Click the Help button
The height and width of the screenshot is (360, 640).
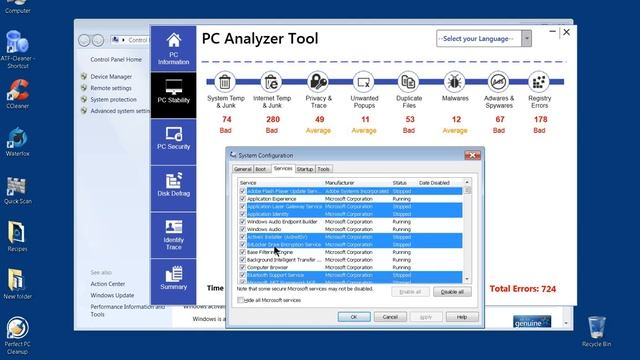pyautogui.click(x=462, y=317)
